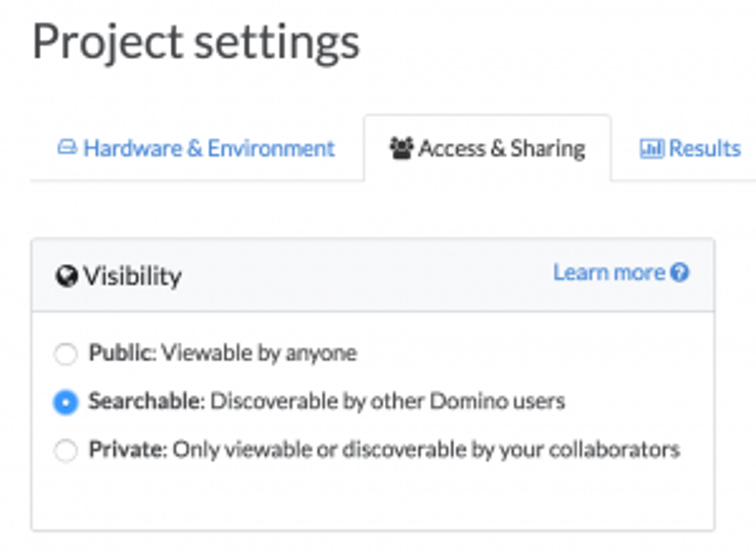
Task: Click the Visibility panel heading text
Action: point(133,276)
